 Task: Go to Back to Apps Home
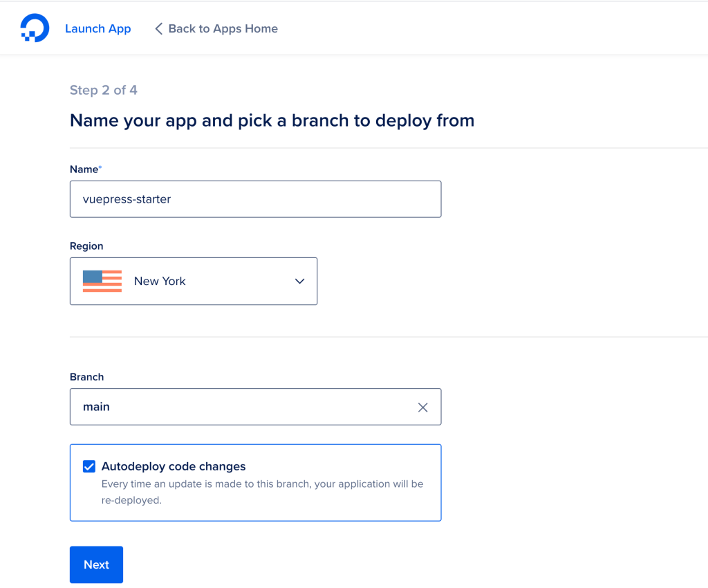pyautogui.click(x=223, y=28)
